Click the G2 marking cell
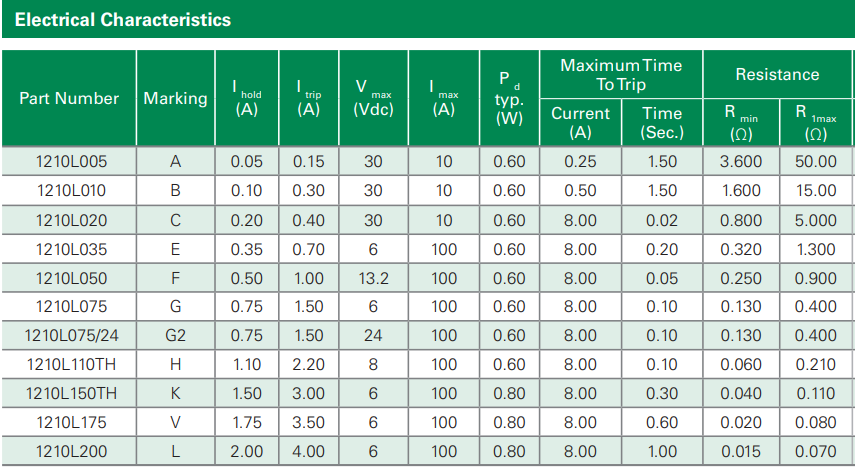The height and width of the screenshot is (468, 855). coord(175,336)
